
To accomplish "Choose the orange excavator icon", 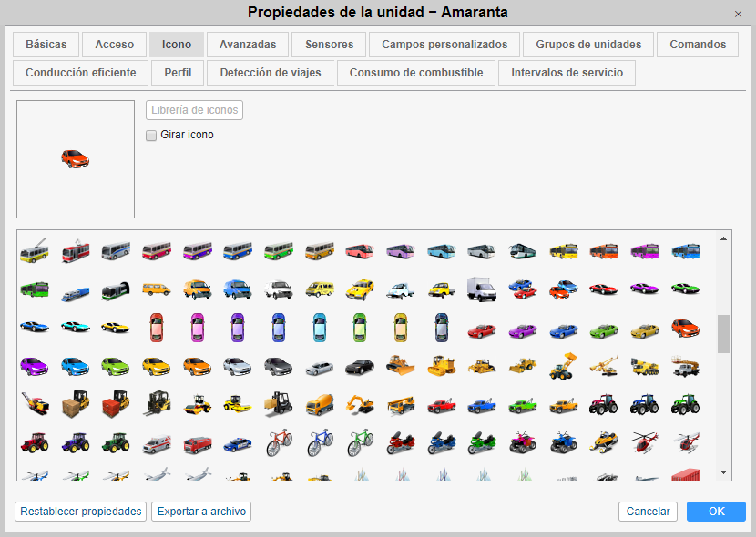I will (x=360, y=404).
